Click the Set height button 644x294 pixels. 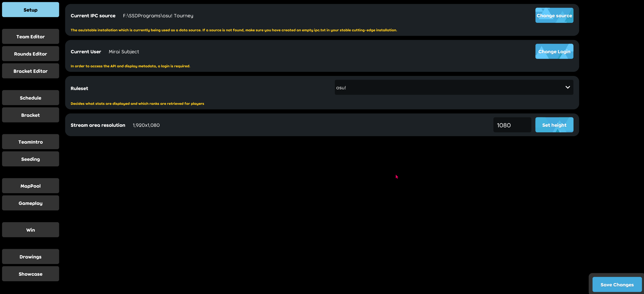(554, 125)
